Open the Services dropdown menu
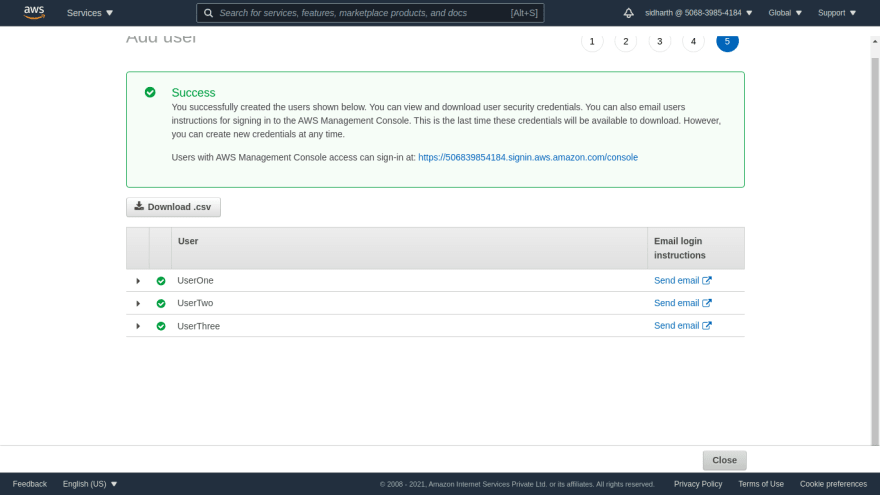880x495 pixels. (90, 13)
